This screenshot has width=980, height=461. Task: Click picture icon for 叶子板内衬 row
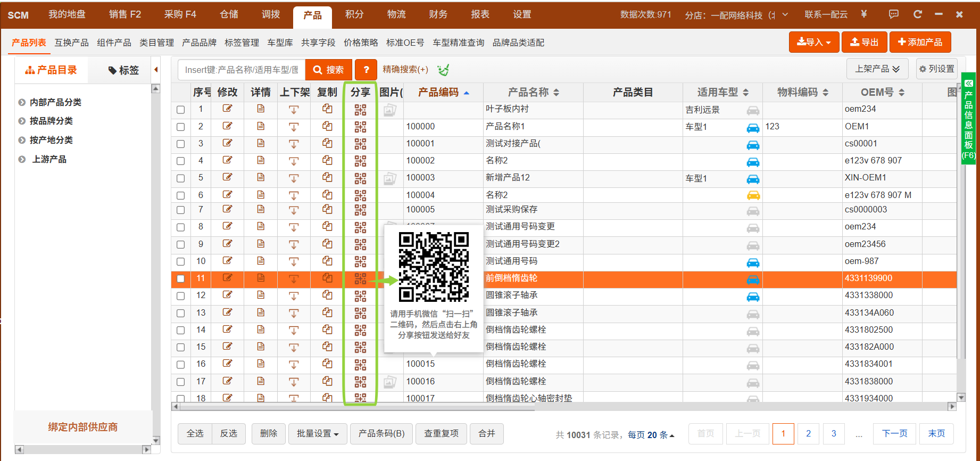click(x=390, y=110)
